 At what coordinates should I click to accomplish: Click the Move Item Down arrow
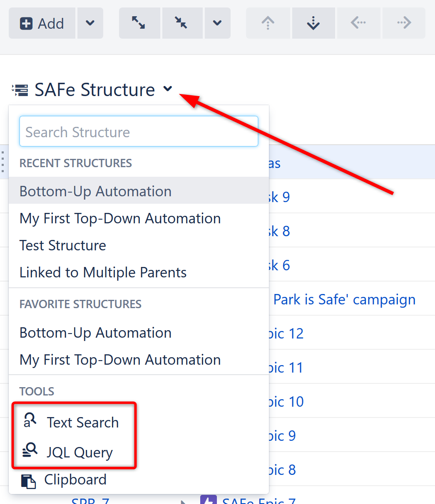[x=313, y=23]
